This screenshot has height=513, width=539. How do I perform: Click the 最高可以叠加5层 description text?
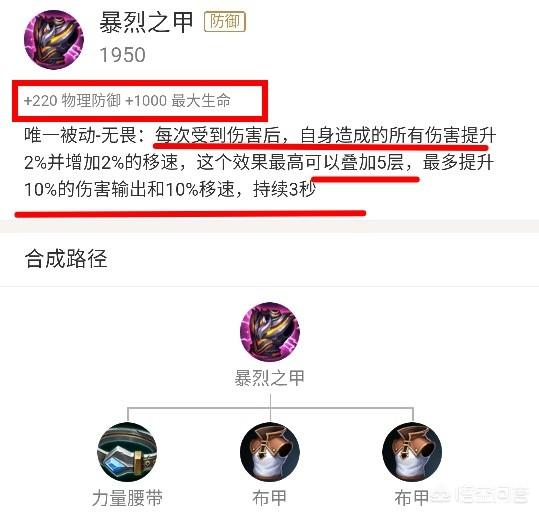(x=336, y=162)
